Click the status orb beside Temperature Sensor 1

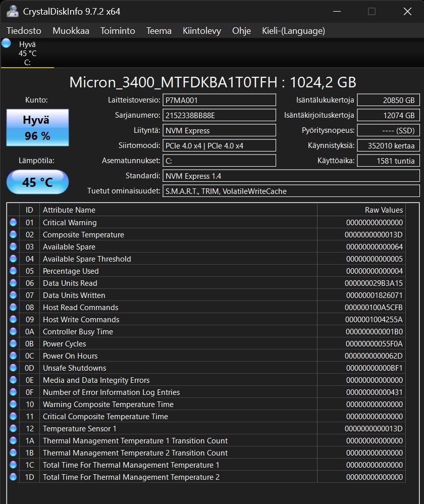[x=13, y=429]
